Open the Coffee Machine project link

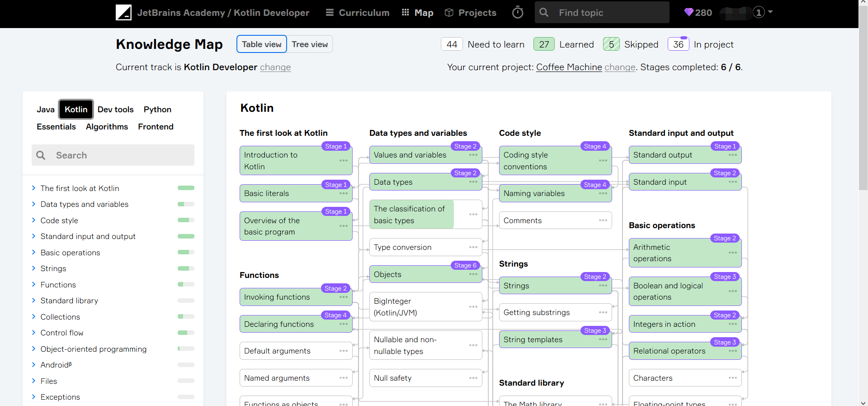pyautogui.click(x=569, y=67)
